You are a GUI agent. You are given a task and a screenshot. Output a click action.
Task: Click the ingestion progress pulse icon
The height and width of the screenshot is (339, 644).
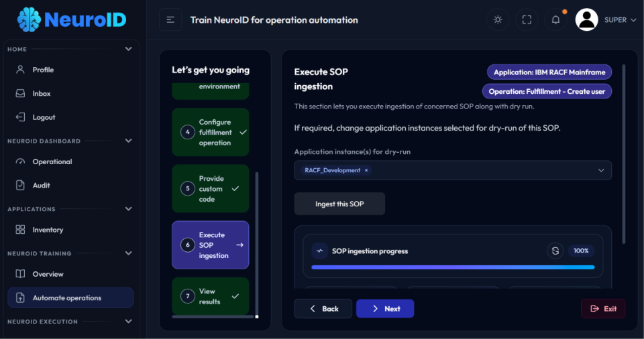click(319, 251)
